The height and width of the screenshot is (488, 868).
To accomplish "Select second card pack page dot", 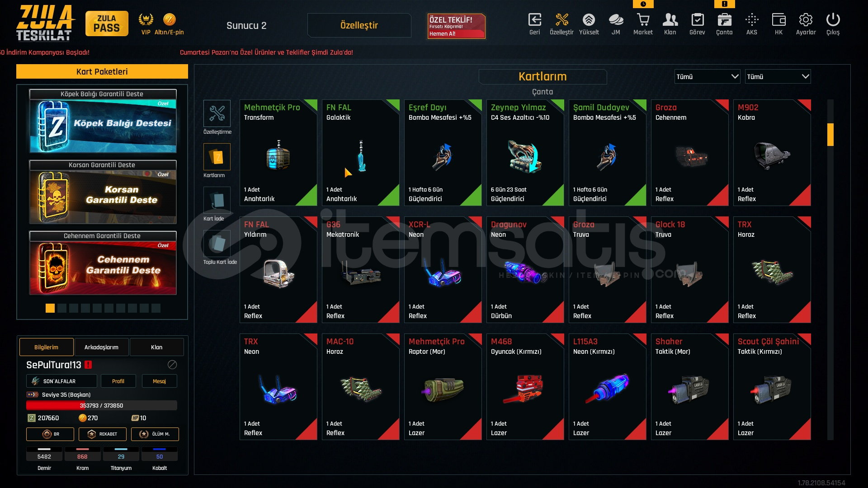I will [x=62, y=308].
